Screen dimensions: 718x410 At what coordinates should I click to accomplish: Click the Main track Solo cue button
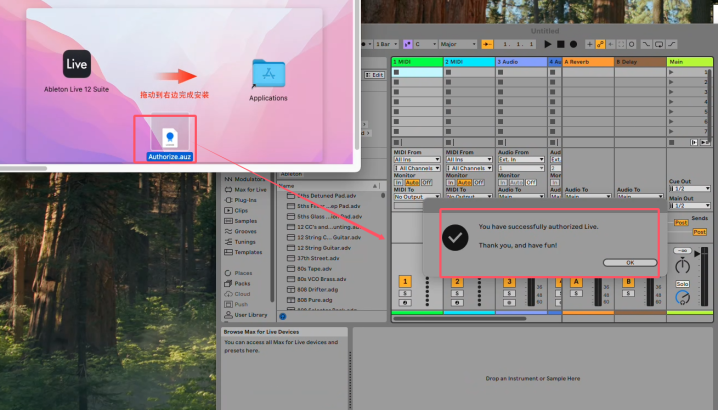click(x=682, y=284)
